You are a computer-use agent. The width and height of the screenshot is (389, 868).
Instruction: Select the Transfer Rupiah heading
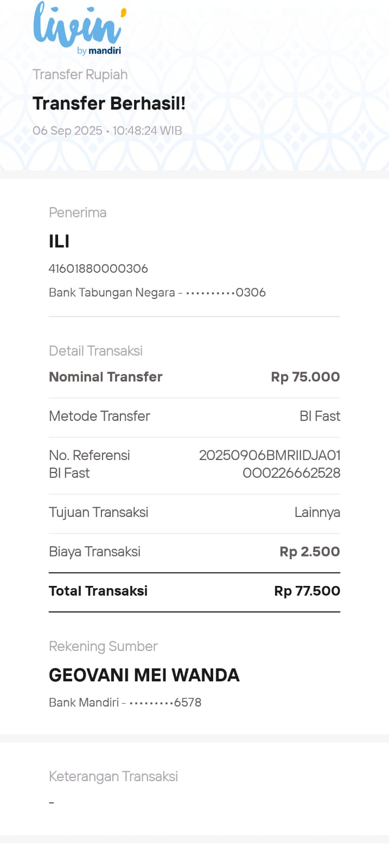point(80,74)
